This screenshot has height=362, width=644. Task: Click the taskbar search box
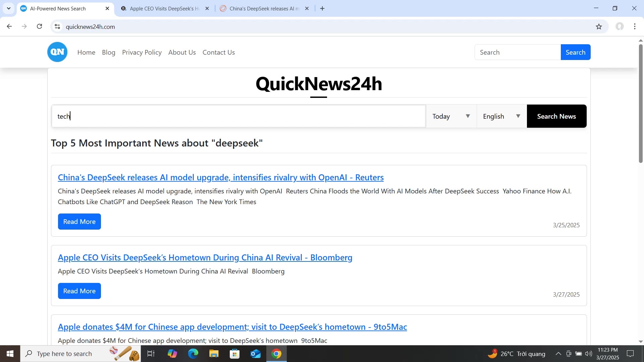click(80, 354)
